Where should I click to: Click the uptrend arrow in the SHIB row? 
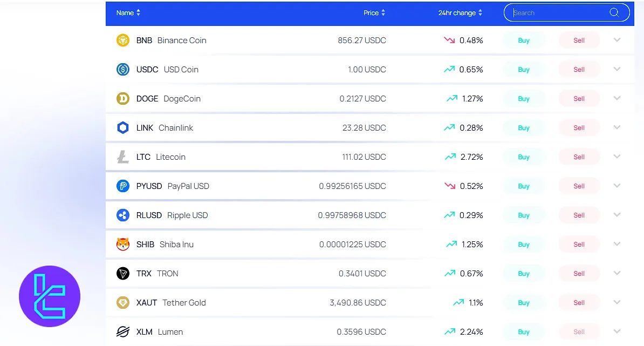451,244
